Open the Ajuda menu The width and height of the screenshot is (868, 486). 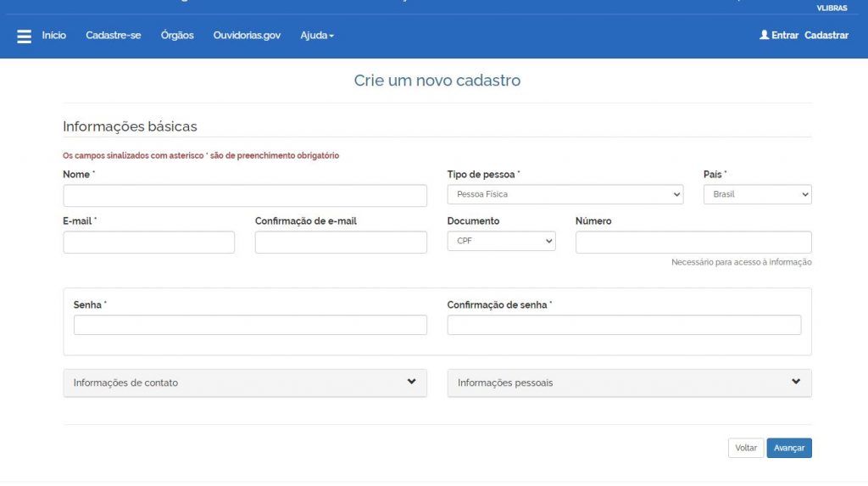[317, 36]
